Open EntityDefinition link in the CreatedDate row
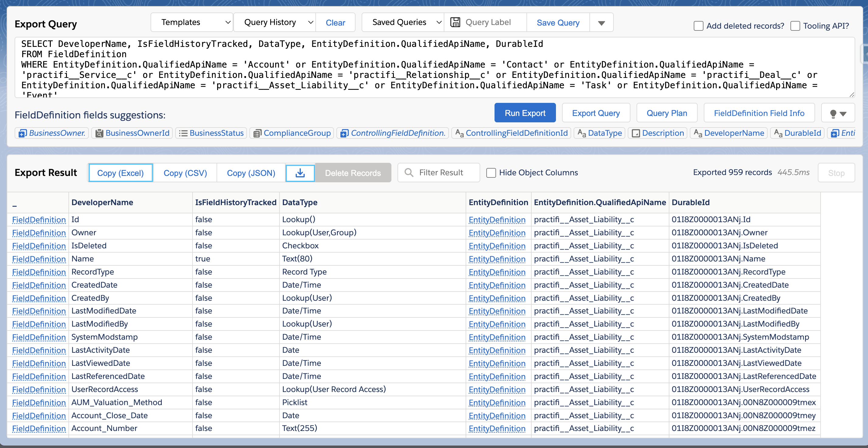868x448 pixels. (x=497, y=285)
